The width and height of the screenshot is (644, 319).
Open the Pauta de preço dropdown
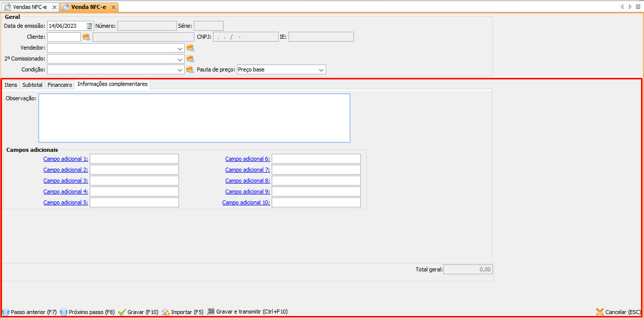click(321, 70)
